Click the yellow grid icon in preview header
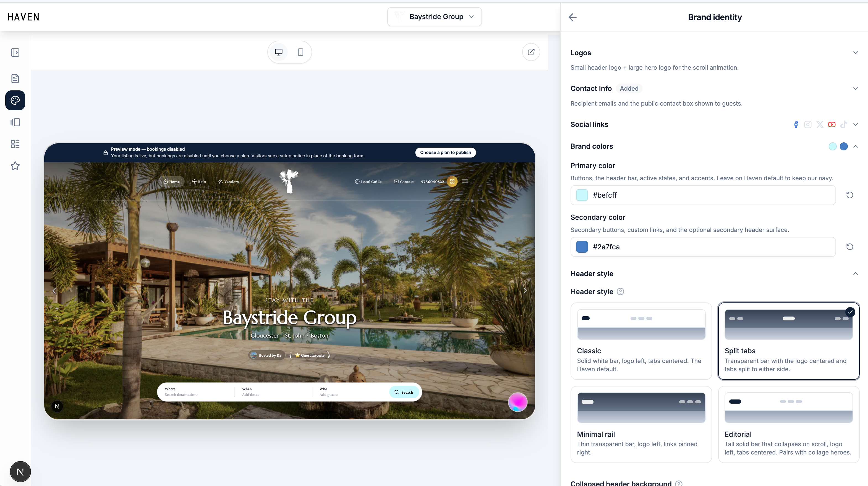The image size is (868, 486). tap(452, 181)
